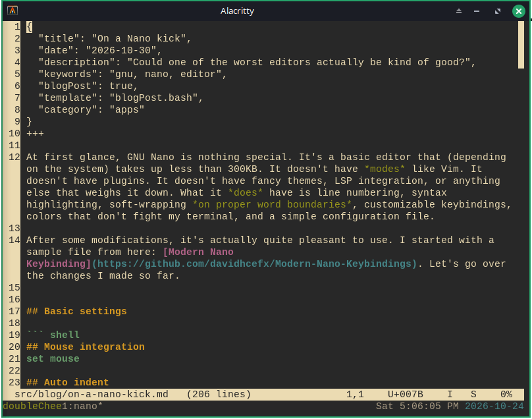Click the Sat 5:06:05 PM clock
The width and height of the screenshot is (532, 419).
click(x=417, y=406)
